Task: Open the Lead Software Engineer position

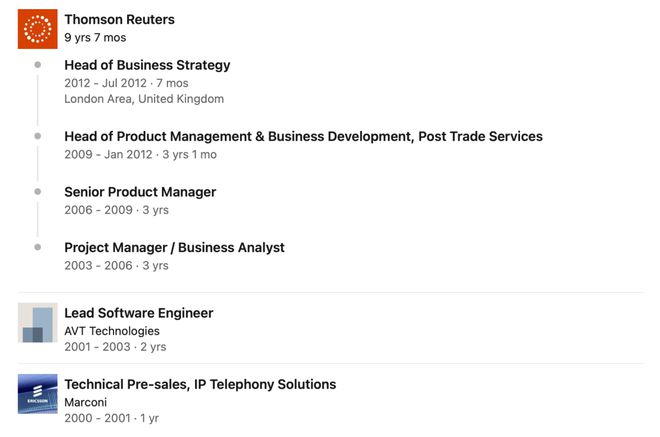Action: tap(138, 313)
